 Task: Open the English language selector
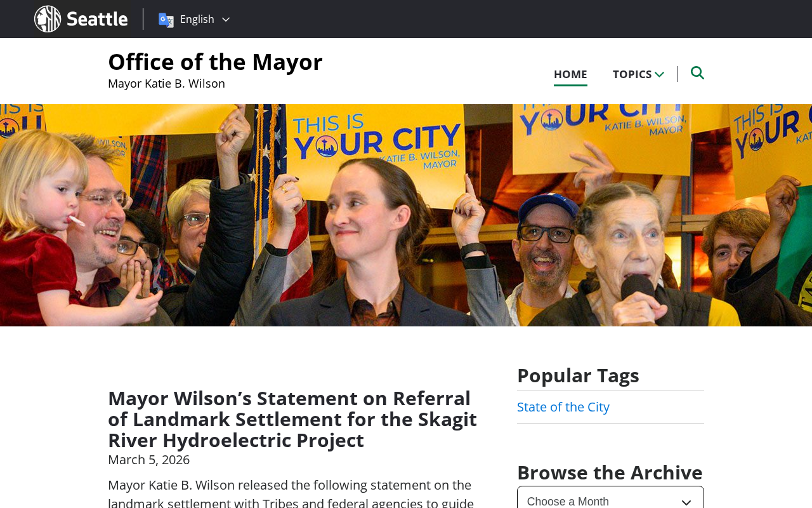point(194,19)
